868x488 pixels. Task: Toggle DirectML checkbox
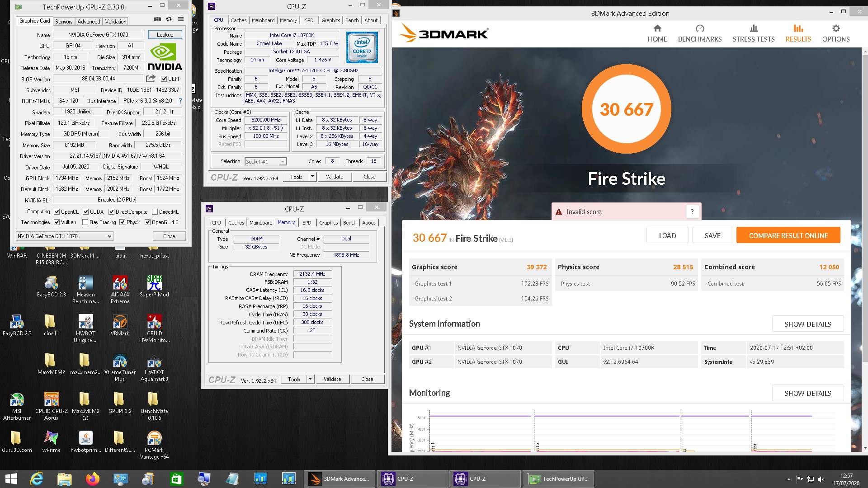point(155,211)
